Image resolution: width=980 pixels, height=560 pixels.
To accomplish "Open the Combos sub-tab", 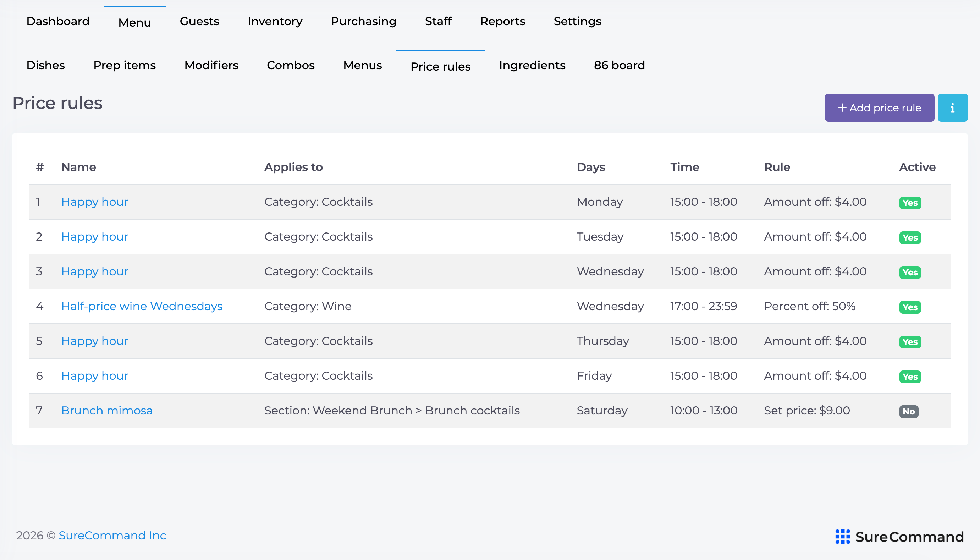I will (x=291, y=65).
